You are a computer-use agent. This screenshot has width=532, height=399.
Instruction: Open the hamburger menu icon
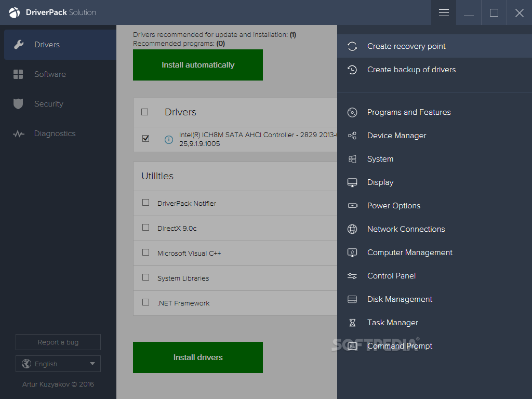point(444,12)
